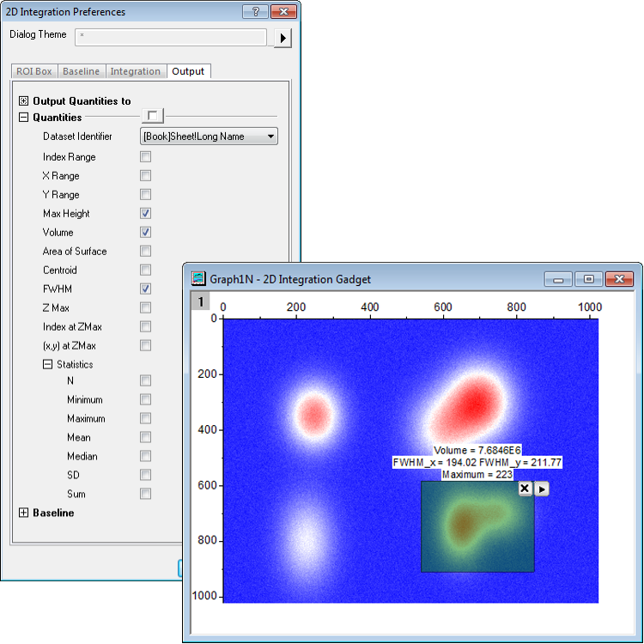Click the ROI close X icon
Viewport: 644px width, 644px height.
525,489
